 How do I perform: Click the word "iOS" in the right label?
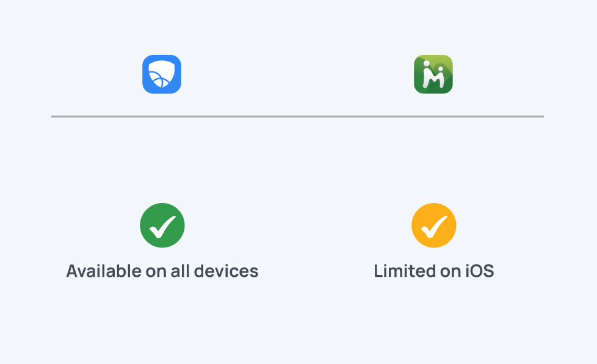click(x=479, y=271)
